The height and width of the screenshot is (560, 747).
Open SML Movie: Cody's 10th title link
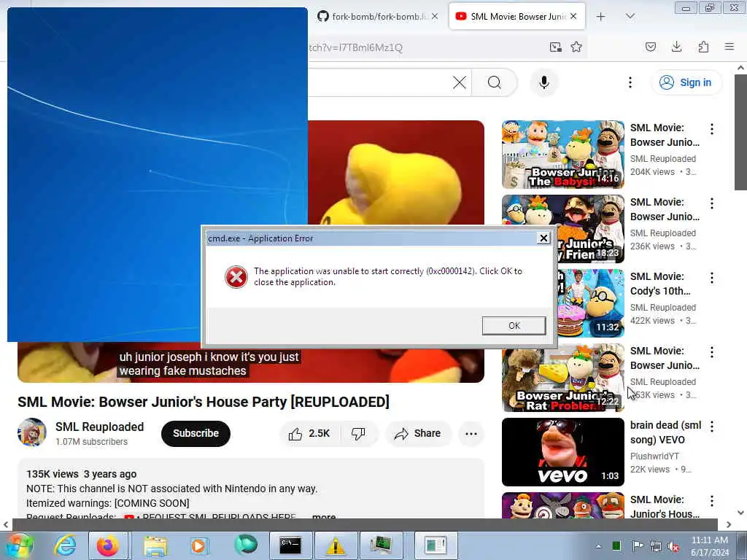[660, 284]
